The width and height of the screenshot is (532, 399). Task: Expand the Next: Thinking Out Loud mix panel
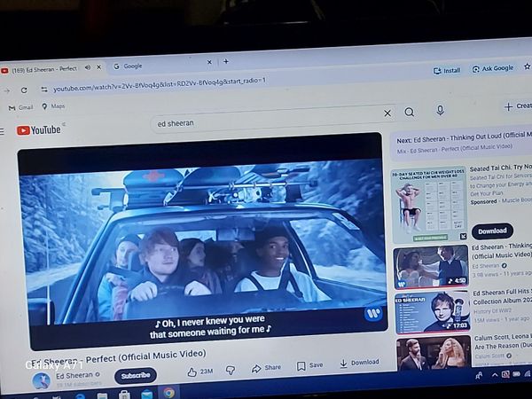pyautogui.click(x=461, y=144)
